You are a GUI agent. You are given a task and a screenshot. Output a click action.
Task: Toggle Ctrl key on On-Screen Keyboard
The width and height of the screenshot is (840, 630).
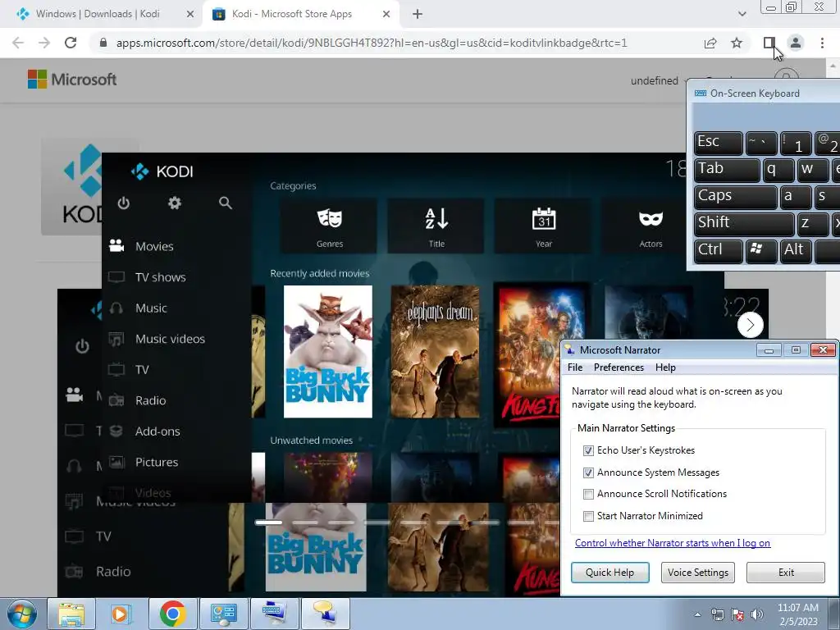coord(719,251)
